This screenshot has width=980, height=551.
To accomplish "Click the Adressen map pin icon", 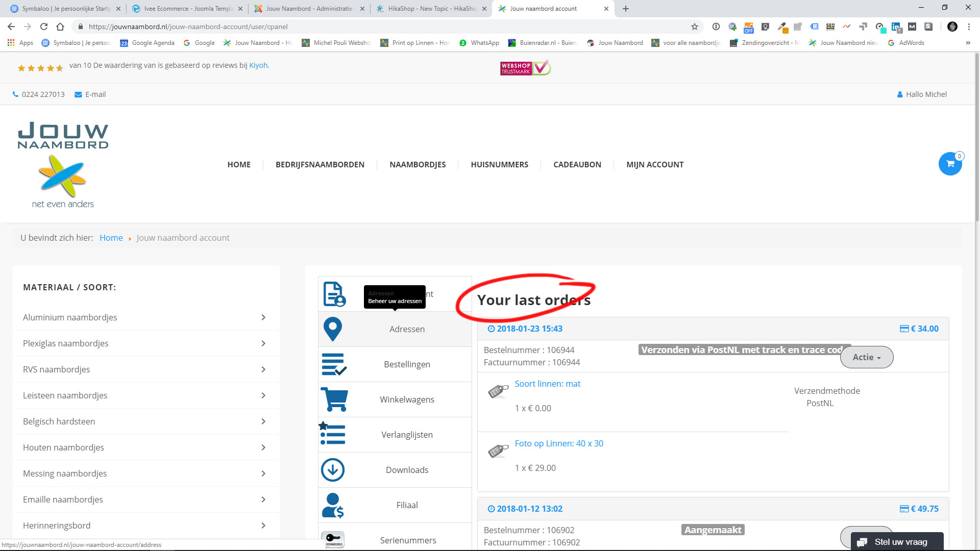I will pyautogui.click(x=333, y=329).
